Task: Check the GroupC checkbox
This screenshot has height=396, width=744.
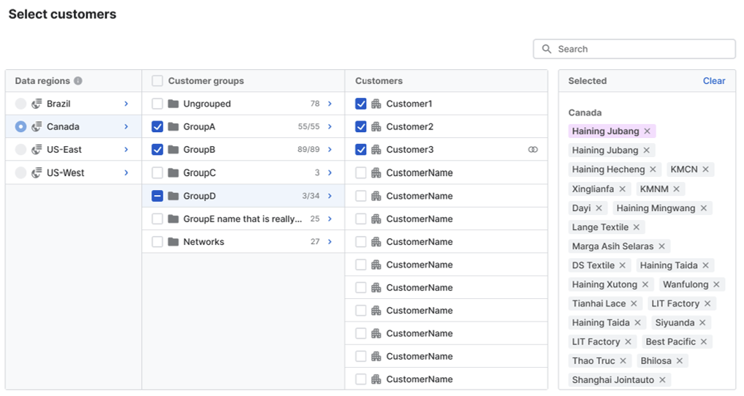Action: pos(157,173)
